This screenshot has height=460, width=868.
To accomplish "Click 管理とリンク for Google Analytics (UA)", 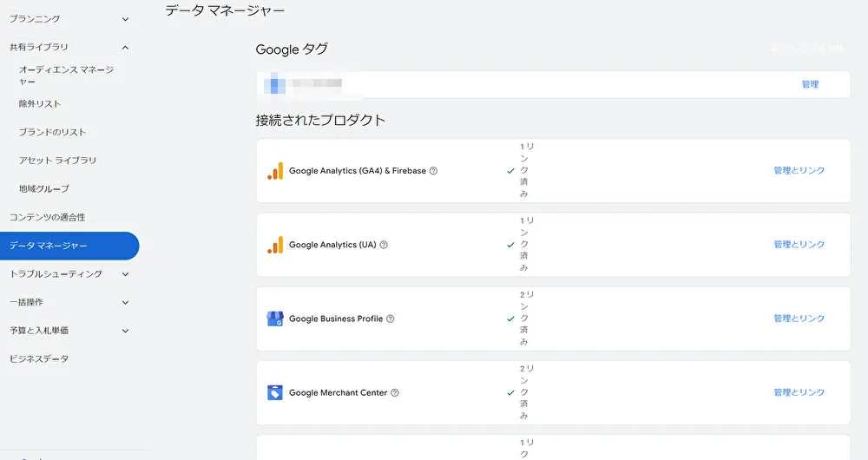I will (x=799, y=244).
